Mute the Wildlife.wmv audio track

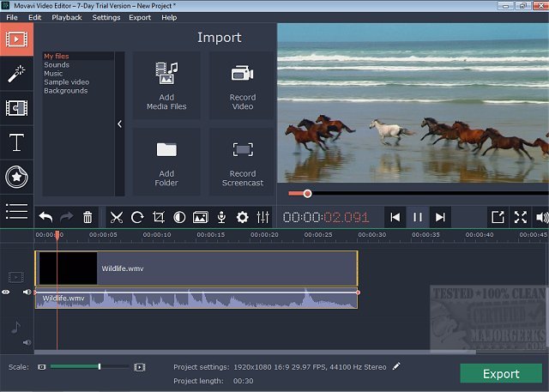[27, 292]
